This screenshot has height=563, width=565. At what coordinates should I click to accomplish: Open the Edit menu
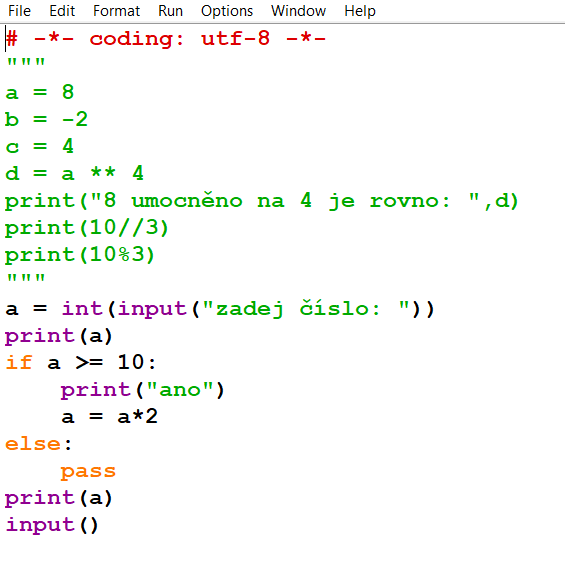point(62,11)
